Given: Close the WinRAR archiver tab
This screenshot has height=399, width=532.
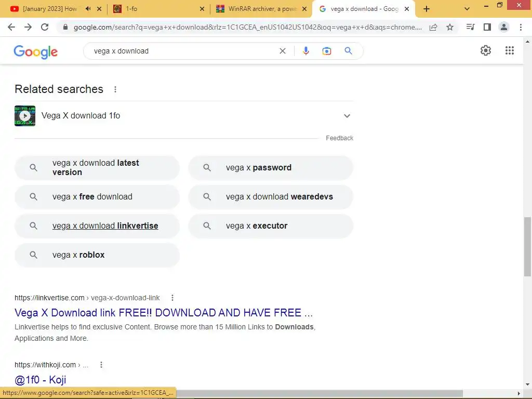Looking at the screenshot, I should (x=304, y=9).
